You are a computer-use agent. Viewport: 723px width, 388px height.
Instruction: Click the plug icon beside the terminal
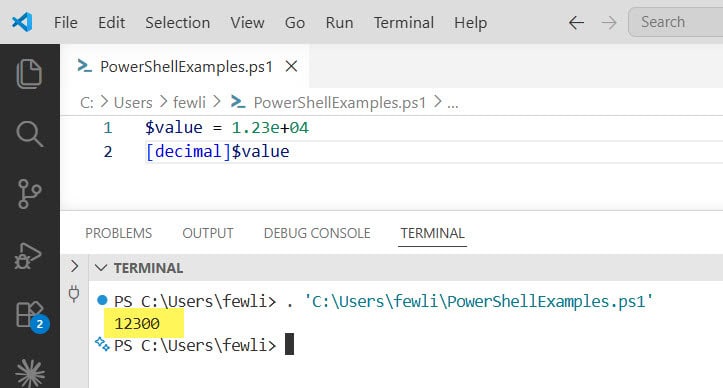74,293
